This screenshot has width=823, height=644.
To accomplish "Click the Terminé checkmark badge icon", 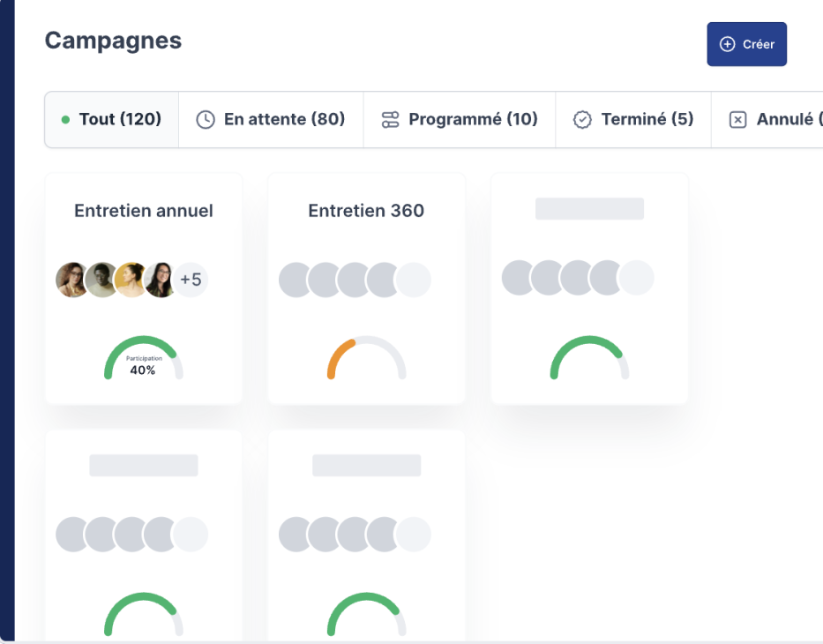I will coord(582,120).
